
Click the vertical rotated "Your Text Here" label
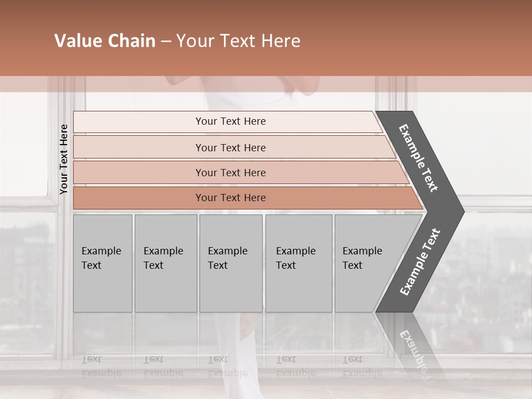click(x=64, y=160)
